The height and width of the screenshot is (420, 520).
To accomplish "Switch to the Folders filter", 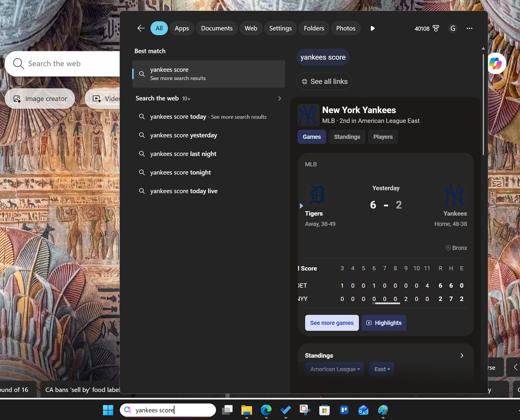I will 314,28.
